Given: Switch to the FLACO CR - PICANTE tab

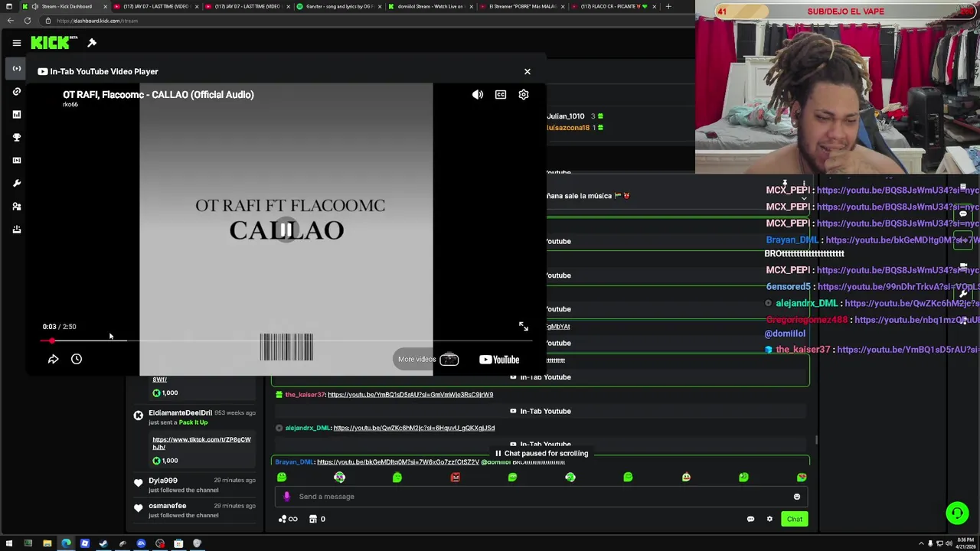Looking at the screenshot, I should 612,6.
